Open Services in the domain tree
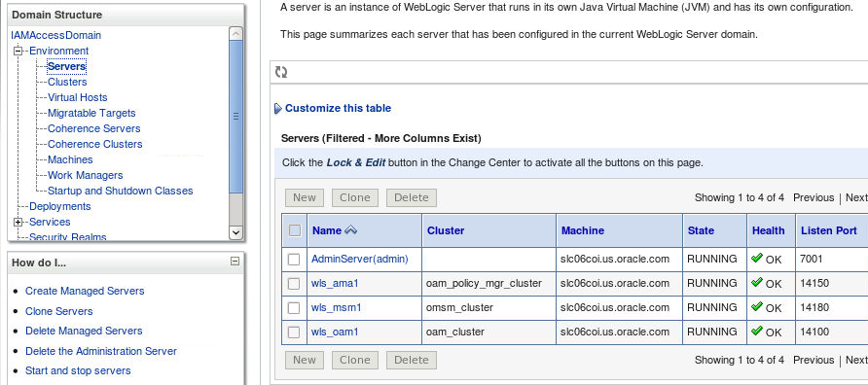Screen dimensions: 868x385 [x=50, y=222]
